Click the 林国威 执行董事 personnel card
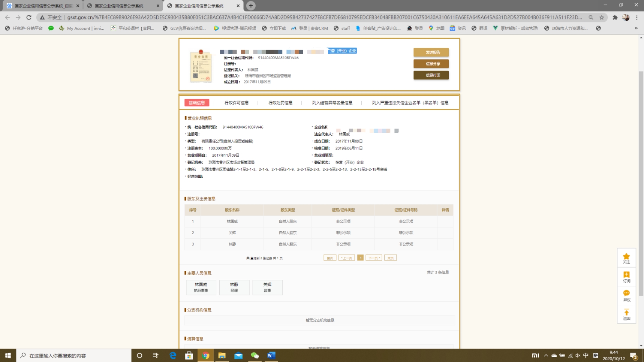The height and width of the screenshot is (362, 644). [x=201, y=287]
